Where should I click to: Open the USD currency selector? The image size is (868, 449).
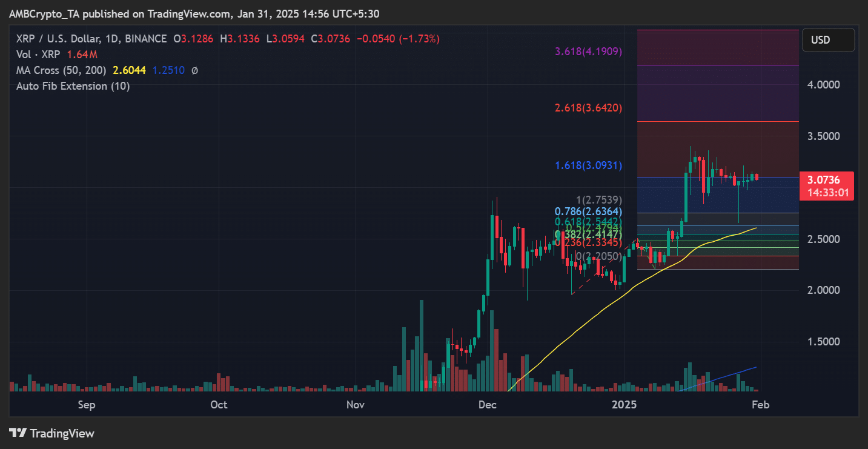click(828, 40)
